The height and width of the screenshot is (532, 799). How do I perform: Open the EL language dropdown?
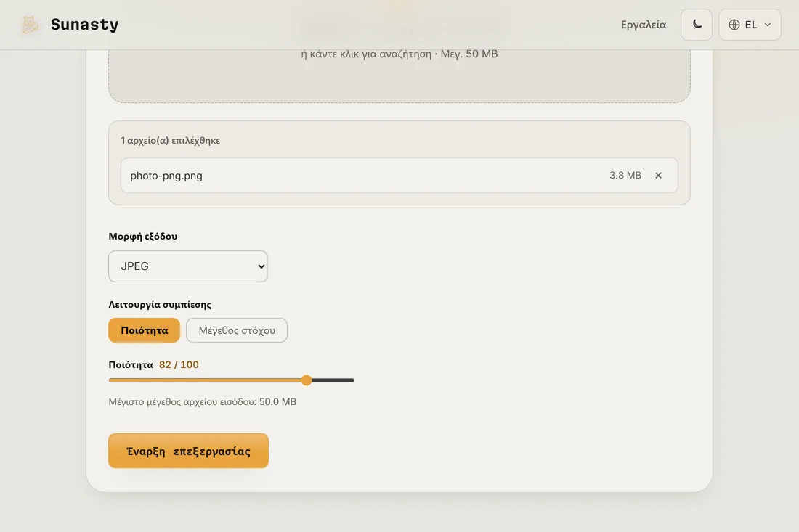[750, 25]
